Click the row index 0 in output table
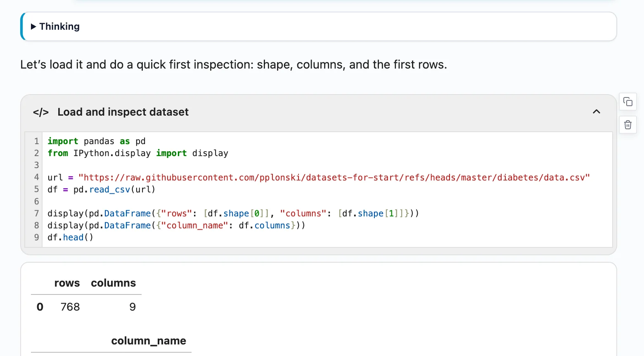The image size is (644, 356). pos(40,307)
